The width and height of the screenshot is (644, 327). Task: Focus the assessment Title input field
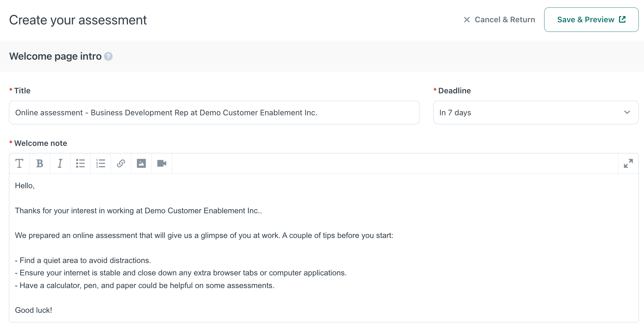214,113
